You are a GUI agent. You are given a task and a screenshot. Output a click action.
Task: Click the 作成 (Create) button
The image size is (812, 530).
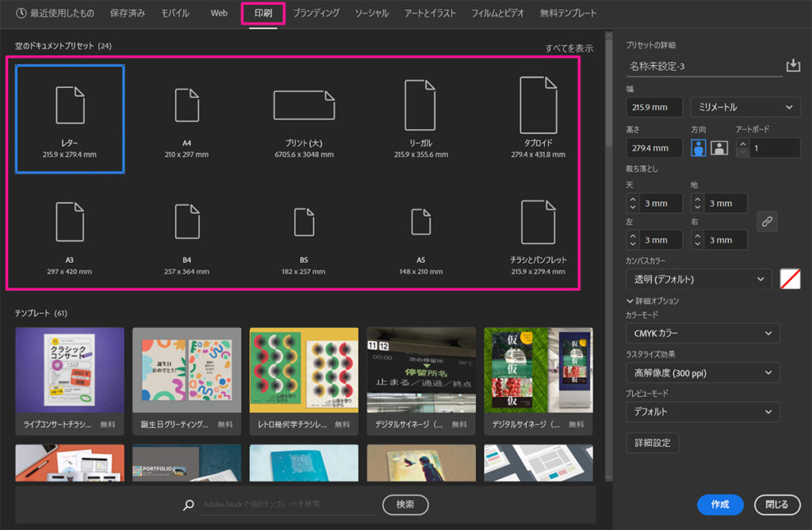[719, 505]
